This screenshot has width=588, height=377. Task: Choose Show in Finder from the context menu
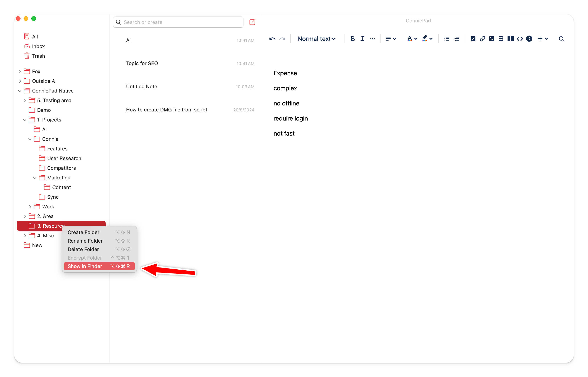click(85, 266)
